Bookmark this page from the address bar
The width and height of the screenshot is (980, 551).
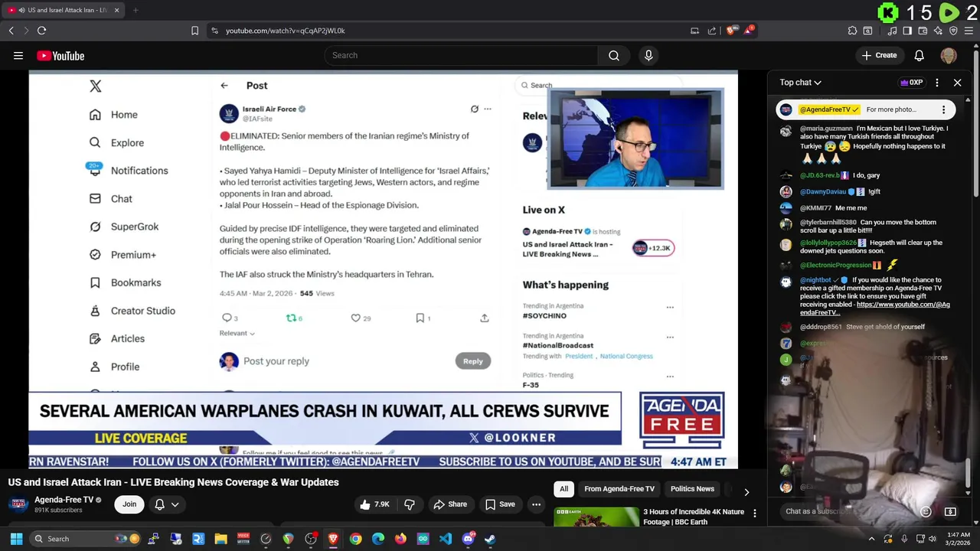[194, 31]
